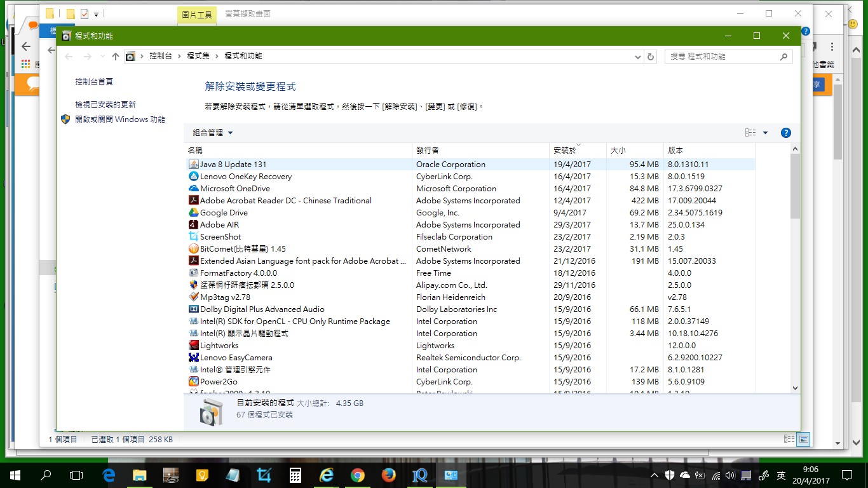Screen dimensions: 868x488
Task: Select the Adobe AIR program icon
Action: [x=194, y=225]
